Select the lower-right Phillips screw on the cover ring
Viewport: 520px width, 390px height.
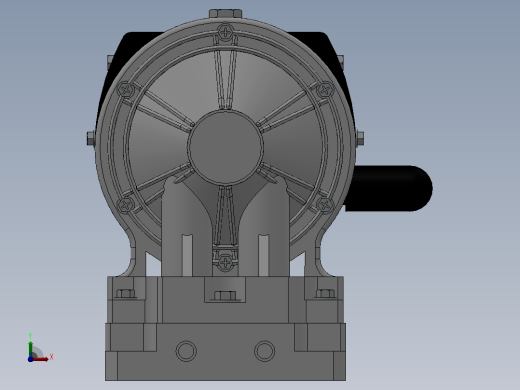(324, 205)
